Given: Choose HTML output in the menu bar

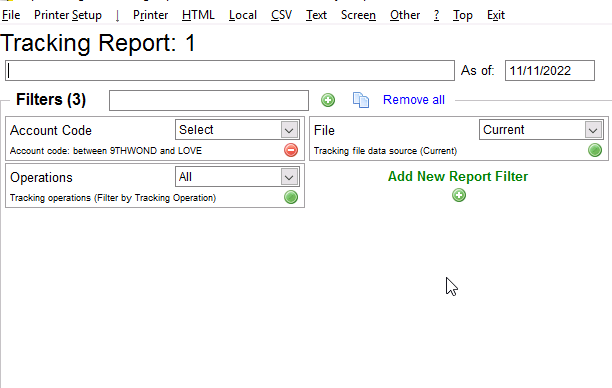Looking at the screenshot, I should [x=198, y=15].
